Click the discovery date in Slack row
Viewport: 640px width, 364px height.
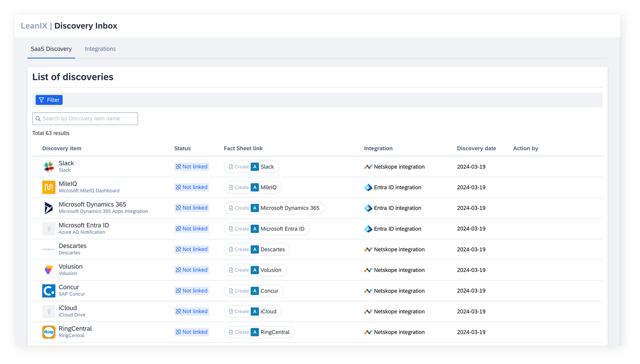pos(471,167)
